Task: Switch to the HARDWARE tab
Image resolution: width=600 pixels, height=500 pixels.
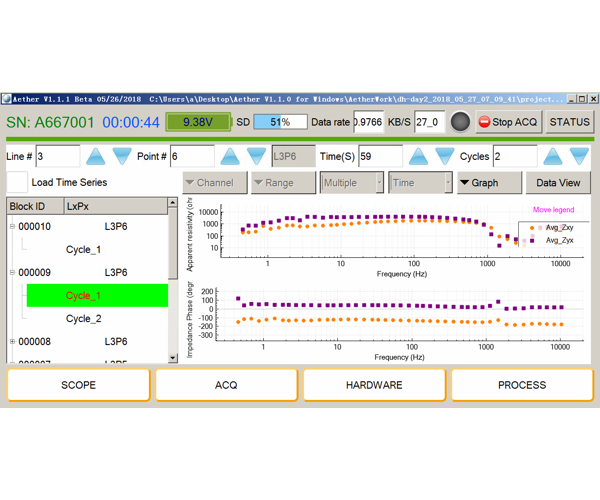Action: pyautogui.click(x=374, y=385)
